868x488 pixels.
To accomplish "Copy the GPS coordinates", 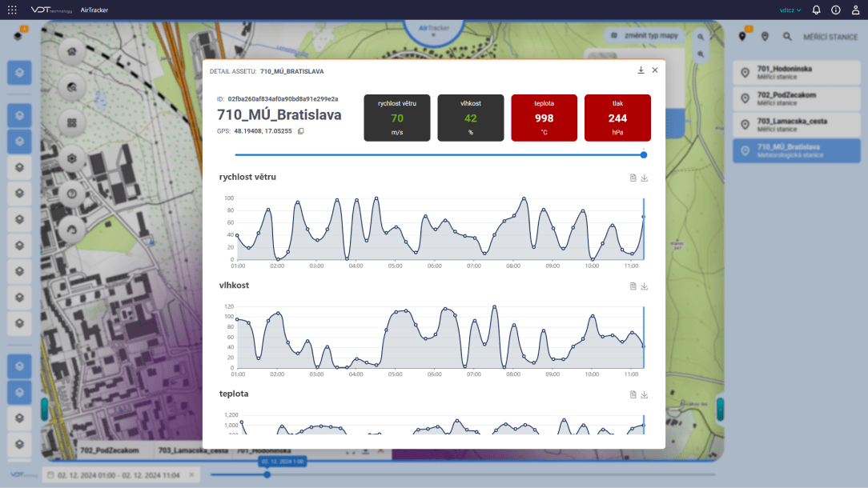I will click(301, 131).
